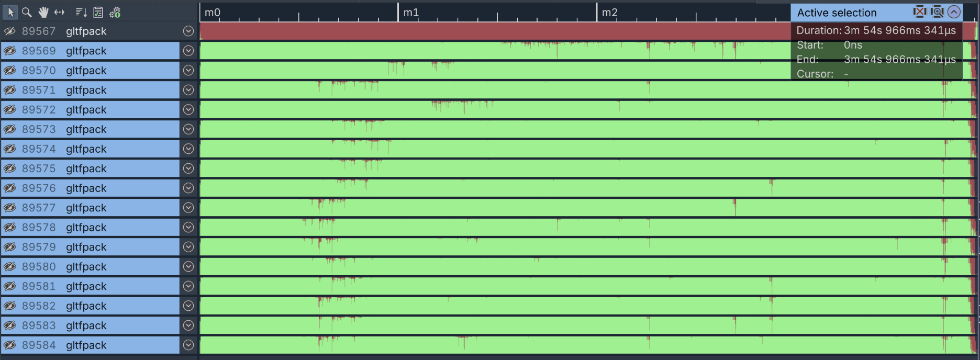Click the add gears configuration icon
The width and height of the screenshot is (980, 360).
point(115,12)
